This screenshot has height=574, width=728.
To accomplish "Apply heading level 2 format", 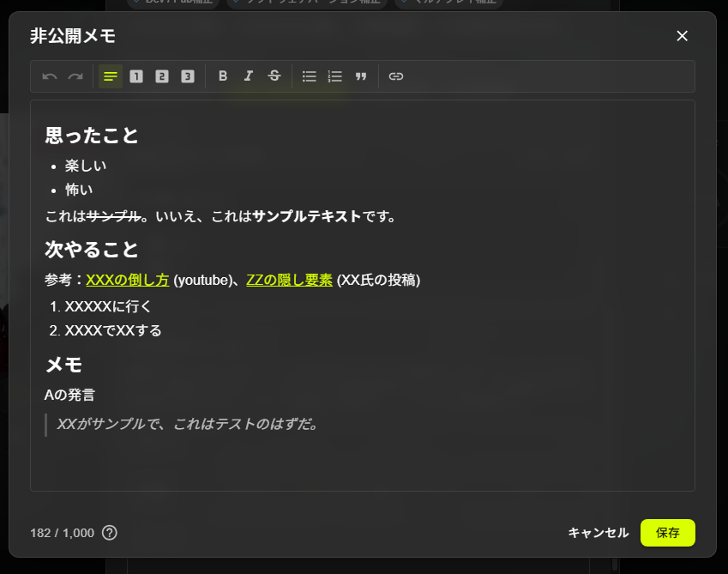I will click(x=162, y=76).
